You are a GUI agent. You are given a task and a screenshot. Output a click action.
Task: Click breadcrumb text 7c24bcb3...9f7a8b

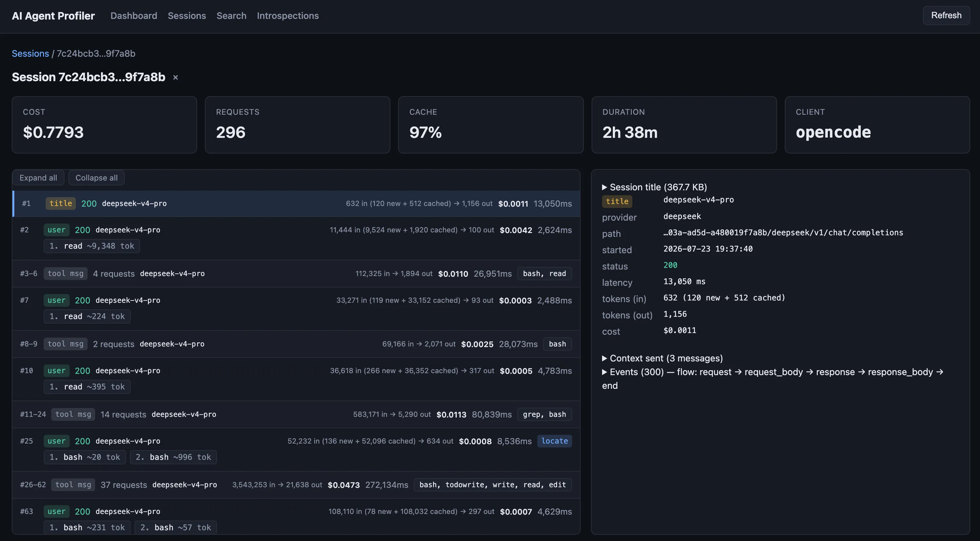(96, 53)
